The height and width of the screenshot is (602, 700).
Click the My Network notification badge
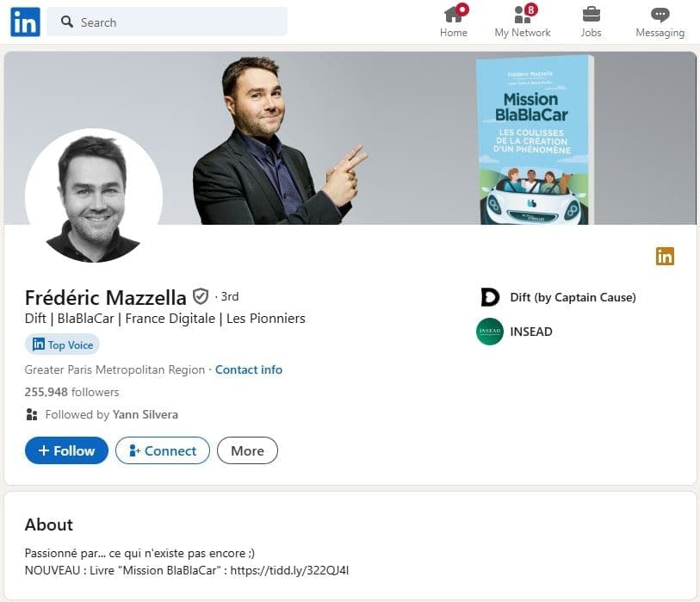coord(530,9)
